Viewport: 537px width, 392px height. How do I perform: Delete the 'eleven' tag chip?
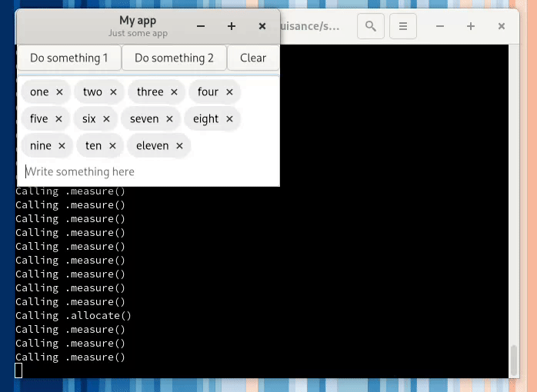[179, 146]
